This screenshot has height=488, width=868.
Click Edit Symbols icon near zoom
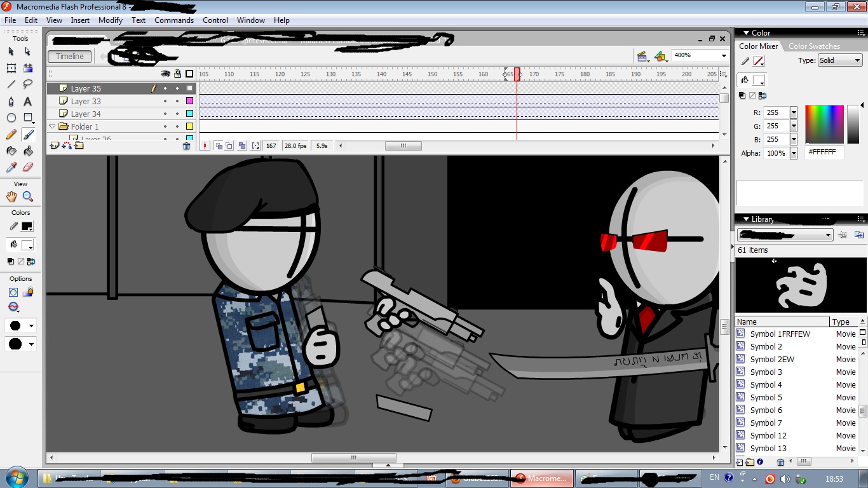pyautogui.click(x=661, y=57)
